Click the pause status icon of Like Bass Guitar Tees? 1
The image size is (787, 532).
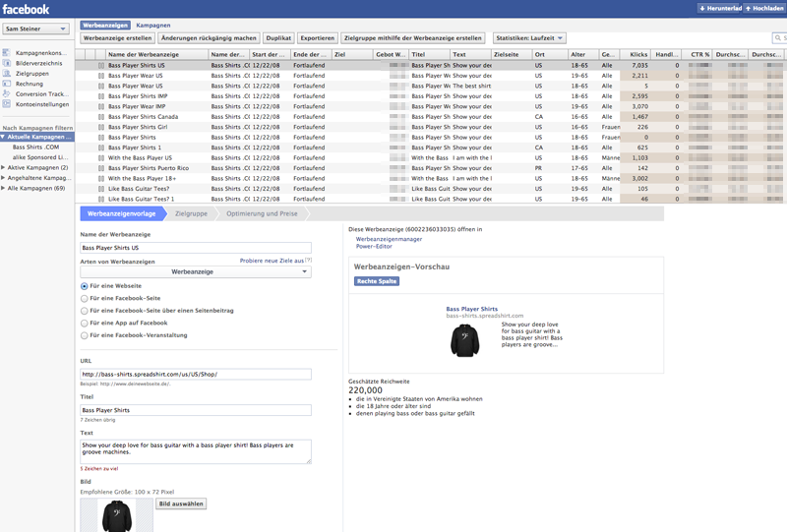[101, 200]
